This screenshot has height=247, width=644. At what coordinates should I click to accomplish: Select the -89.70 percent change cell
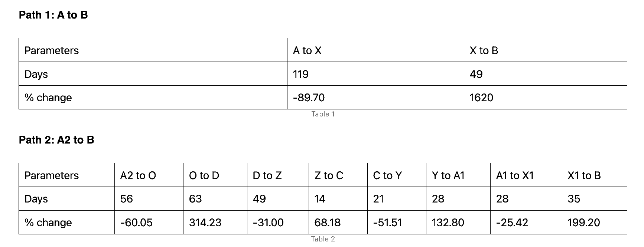375,98
